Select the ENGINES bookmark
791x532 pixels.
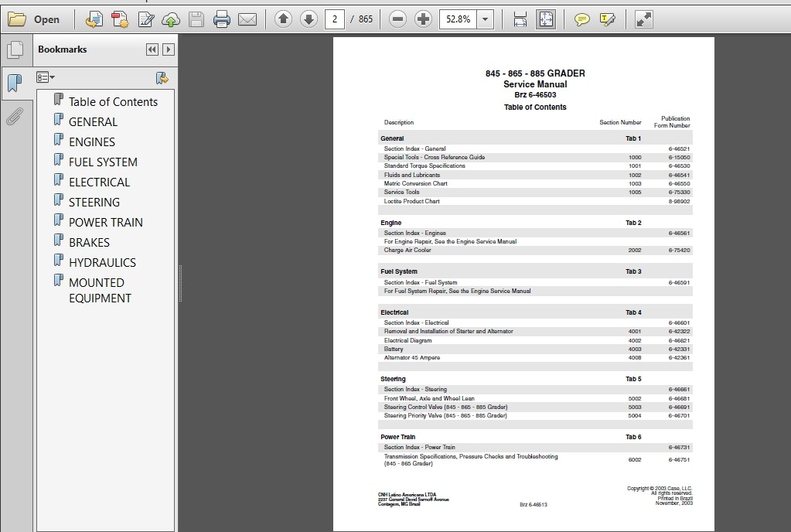92,142
